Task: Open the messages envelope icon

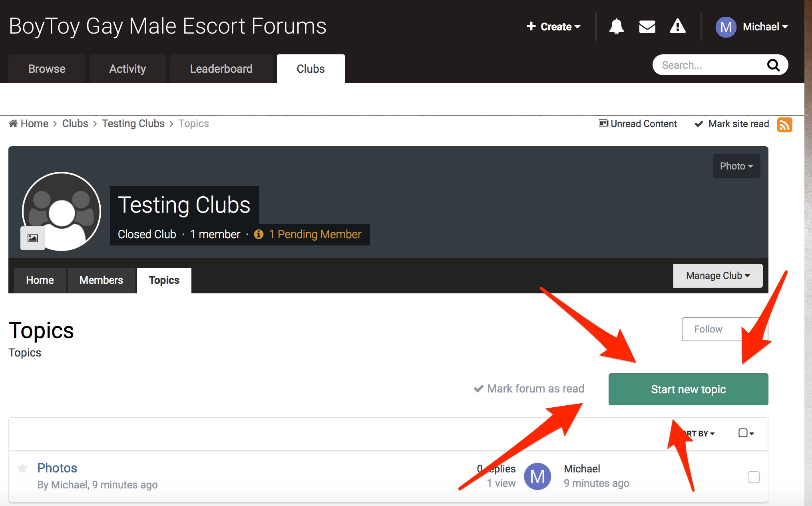Action: point(647,27)
